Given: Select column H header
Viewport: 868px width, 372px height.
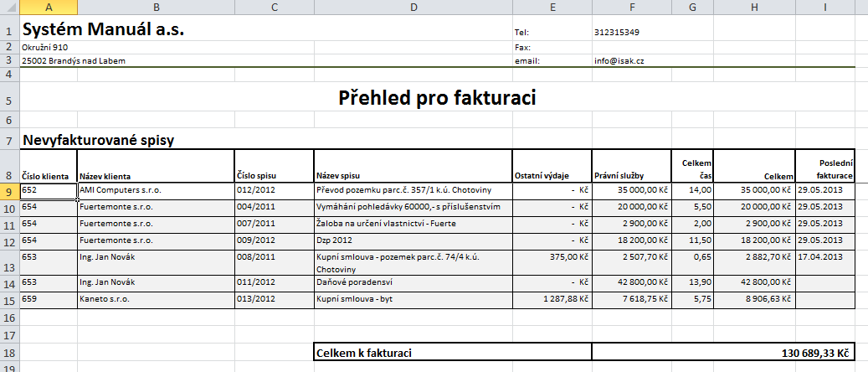Looking at the screenshot, I should pos(754,8).
